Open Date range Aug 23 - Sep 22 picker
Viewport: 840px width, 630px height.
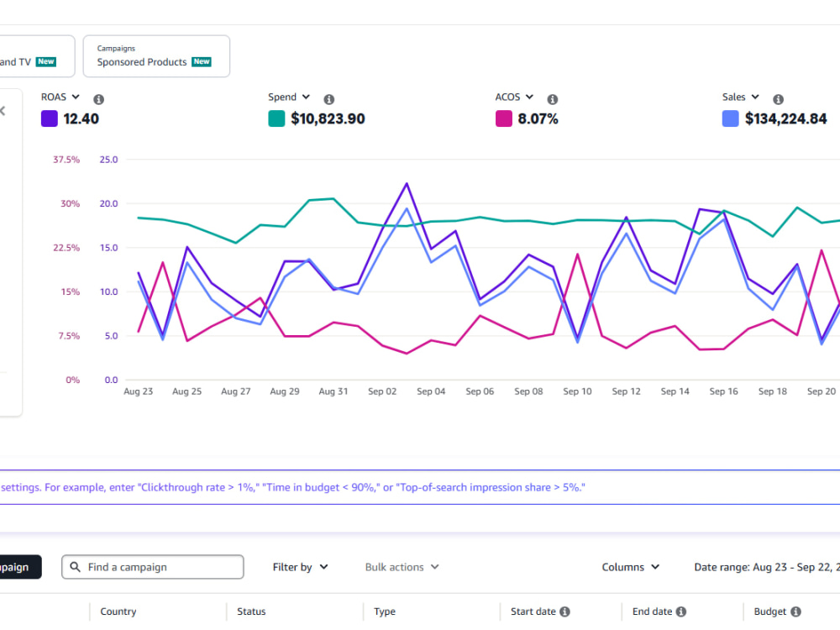[767, 567]
